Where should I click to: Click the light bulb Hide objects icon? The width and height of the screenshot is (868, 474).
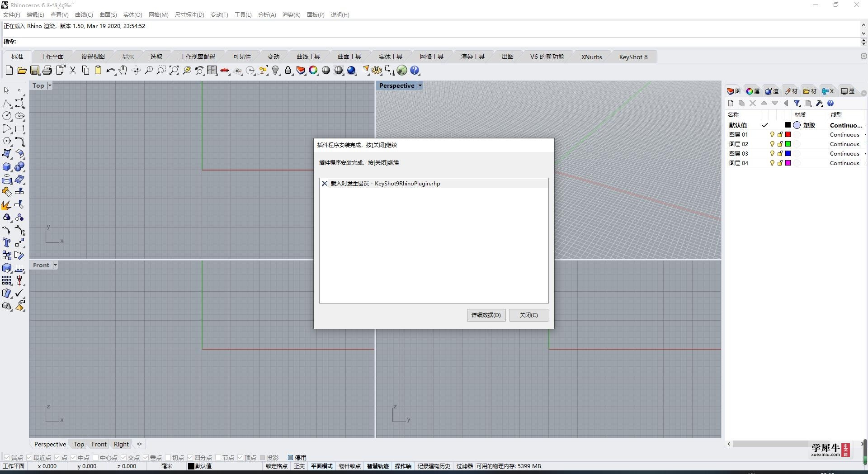pyautogui.click(x=276, y=70)
